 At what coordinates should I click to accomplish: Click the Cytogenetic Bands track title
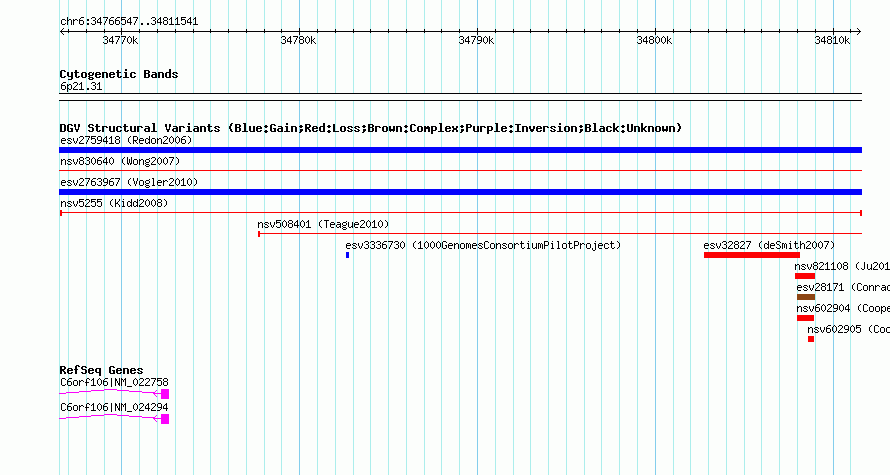point(119,74)
